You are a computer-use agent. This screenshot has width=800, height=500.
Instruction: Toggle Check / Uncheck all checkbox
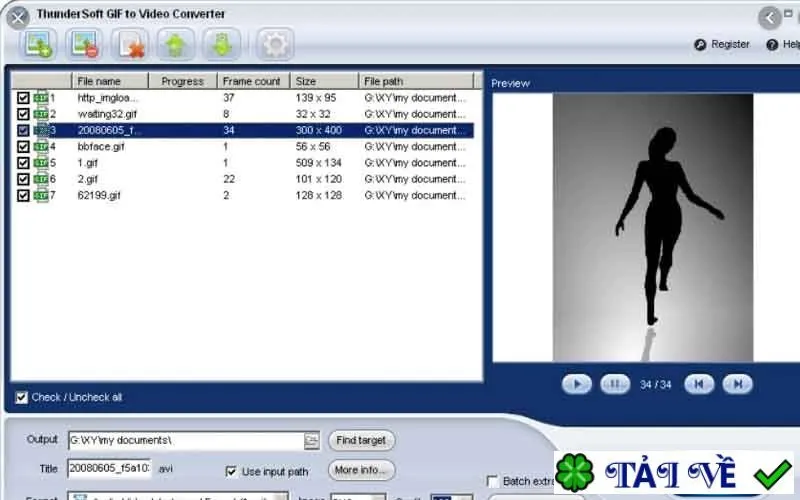pyautogui.click(x=21, y=397)
